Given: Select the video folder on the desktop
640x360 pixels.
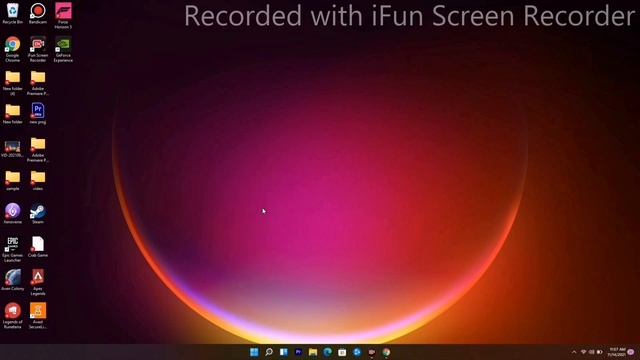Looking at the screenshot, I should point(38,180).
